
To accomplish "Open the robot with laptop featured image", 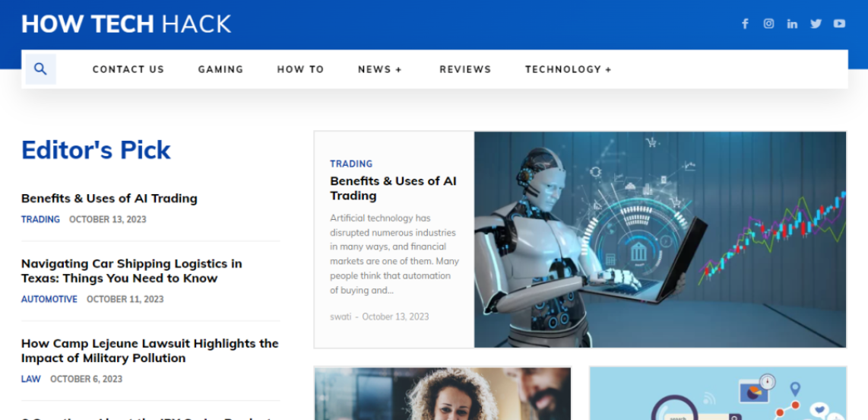I will tap(660, 240).
